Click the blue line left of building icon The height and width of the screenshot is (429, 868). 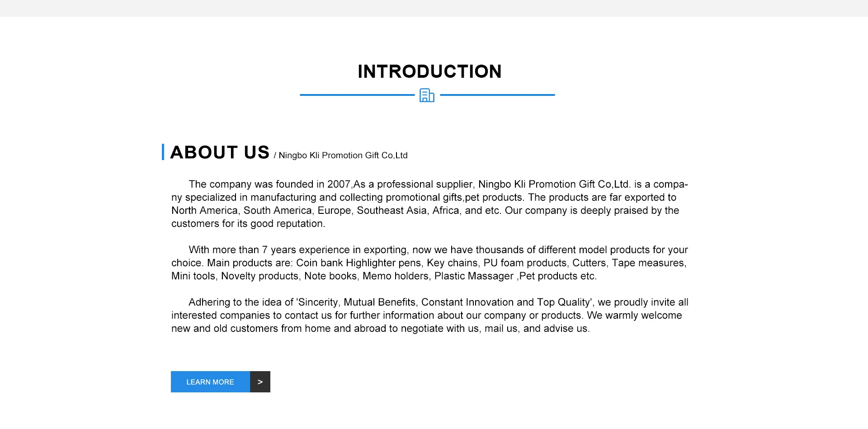(x=357, y=95)
